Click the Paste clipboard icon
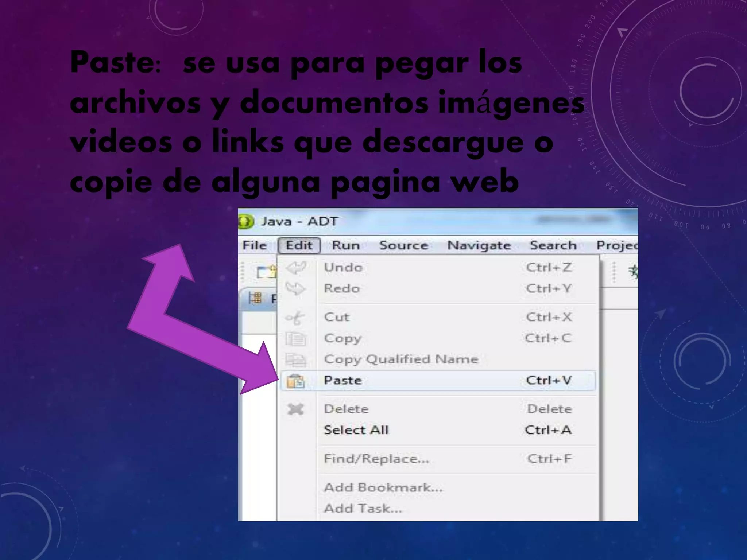 [295, 381]
